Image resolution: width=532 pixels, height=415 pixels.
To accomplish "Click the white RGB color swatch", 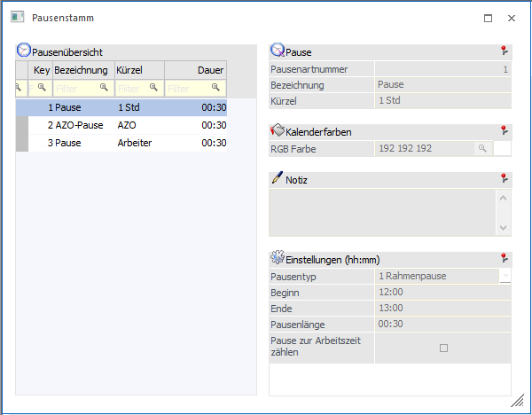I will tap(502, 149).
